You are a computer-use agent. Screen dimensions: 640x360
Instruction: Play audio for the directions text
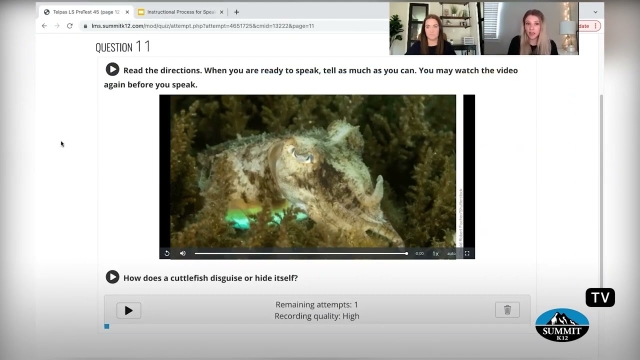click(112, 69)
